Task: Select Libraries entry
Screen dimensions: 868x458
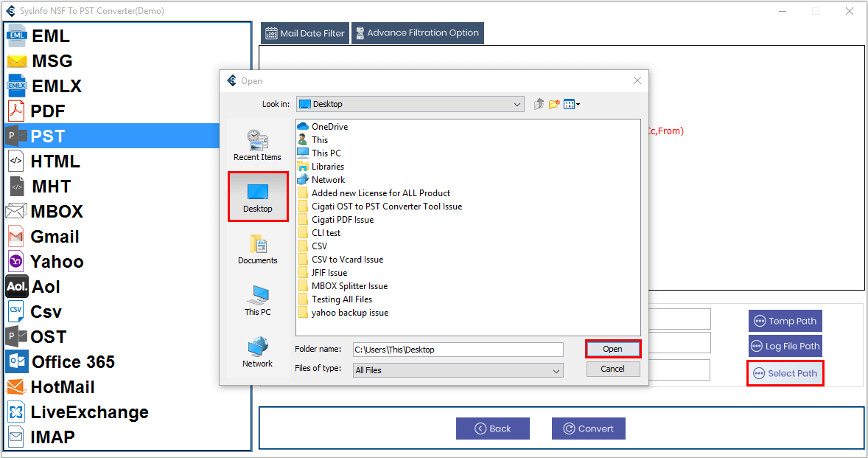Action: (x=321, y=167)
